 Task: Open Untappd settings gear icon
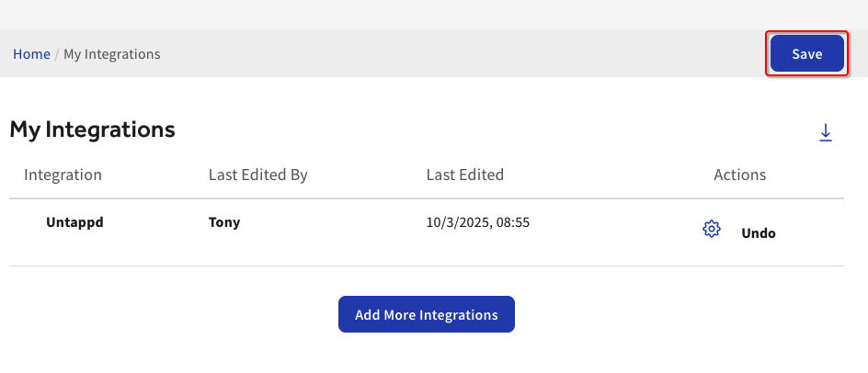pos(711,230)
